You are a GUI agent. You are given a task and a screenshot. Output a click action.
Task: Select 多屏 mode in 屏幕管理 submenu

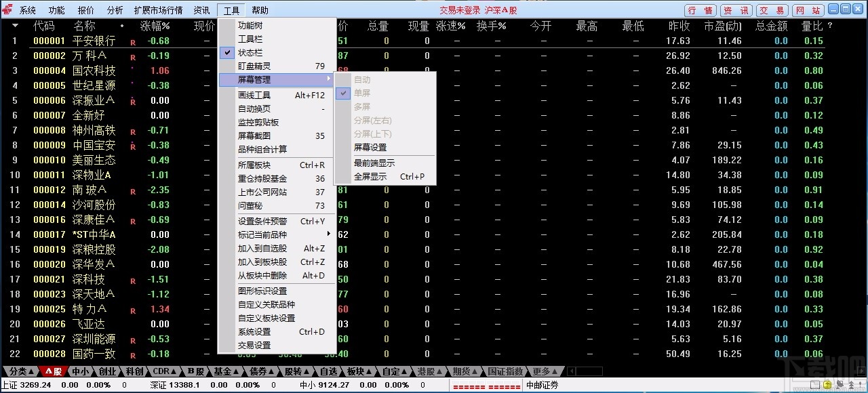tap(362, 106)
